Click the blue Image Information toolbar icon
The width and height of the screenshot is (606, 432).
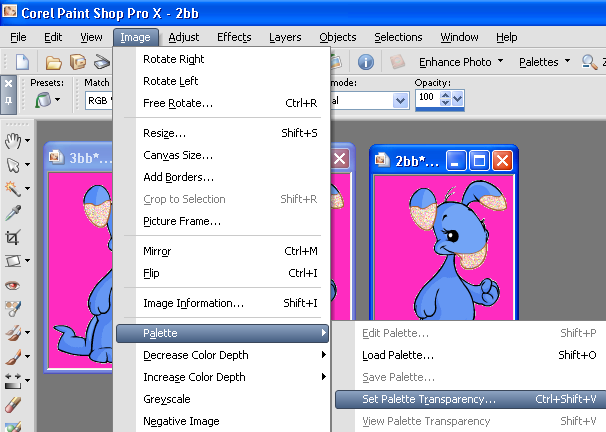point(366,62)
